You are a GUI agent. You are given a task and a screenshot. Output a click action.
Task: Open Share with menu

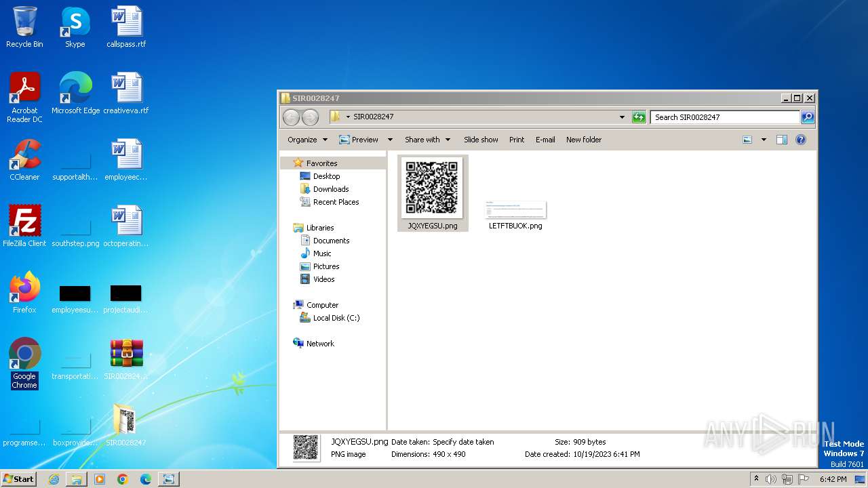tap(427, 140)
